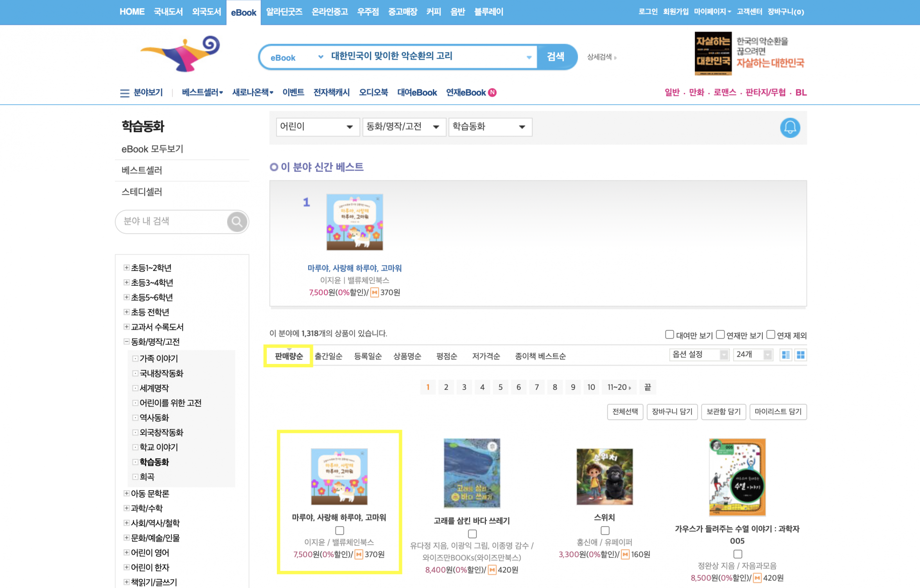Open the 동화/명작/고전 category dropdown

404,127
